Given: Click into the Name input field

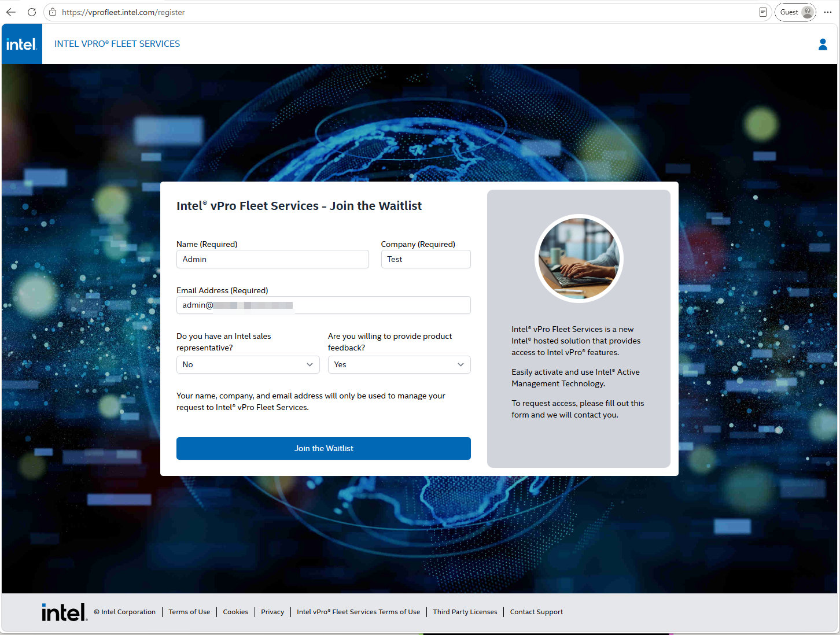Looking at the screenshot, I should 272,259.
